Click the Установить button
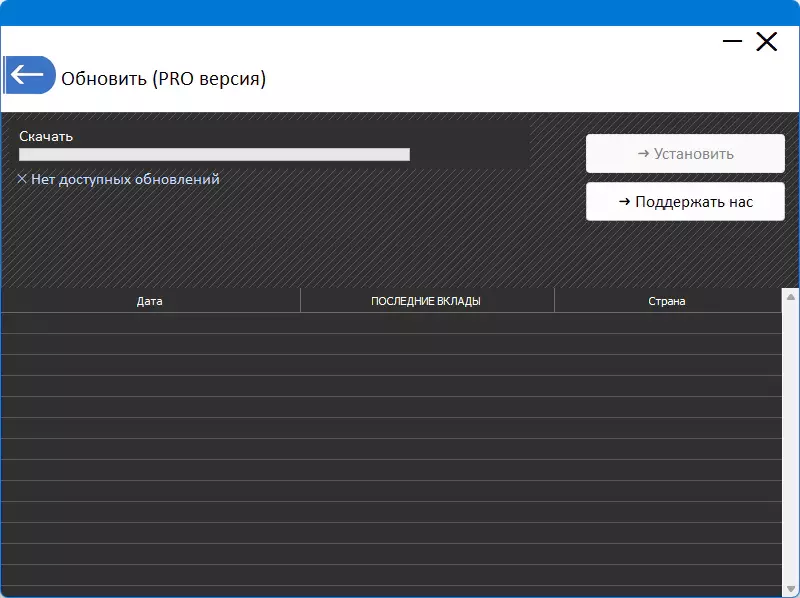 685,154
